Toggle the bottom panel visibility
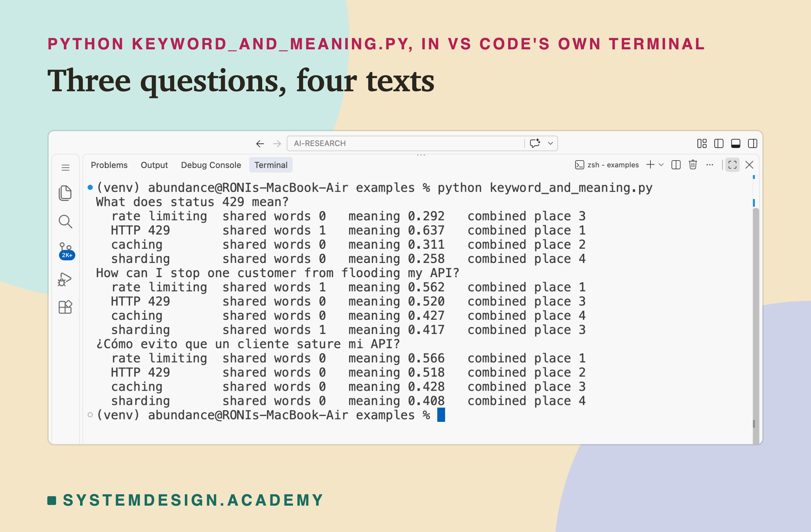The image size is (811, 532). [736, 144]
